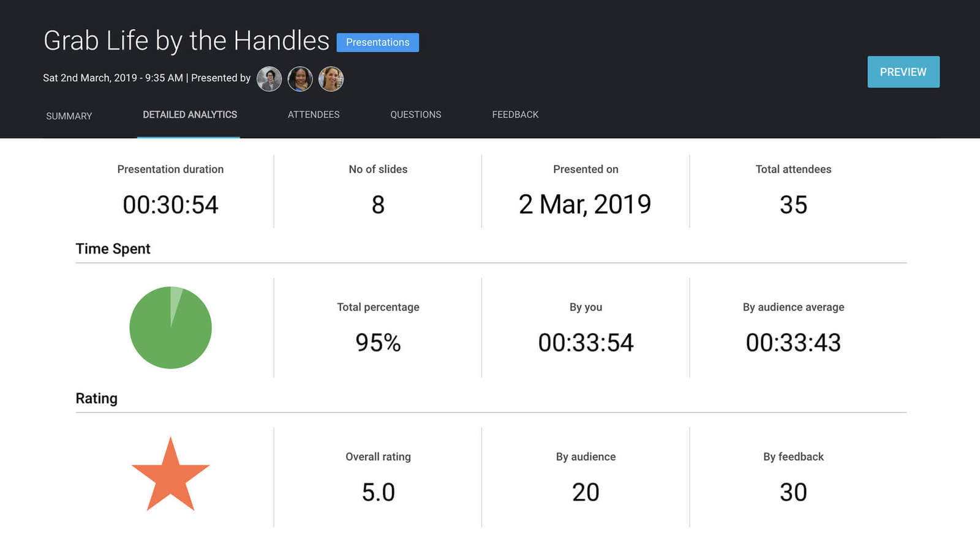Switch to the Attendees tab
This screenshot has width=980, height=538.
314,114
